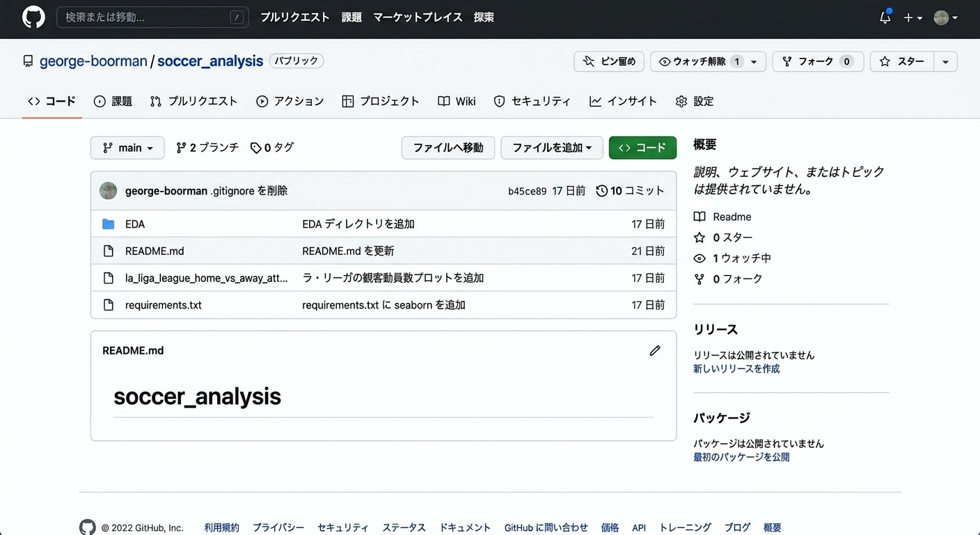The width and height of the screenshot is (980, 535).
Task: Open commit message .gitignore を削除
Action: 249,191
